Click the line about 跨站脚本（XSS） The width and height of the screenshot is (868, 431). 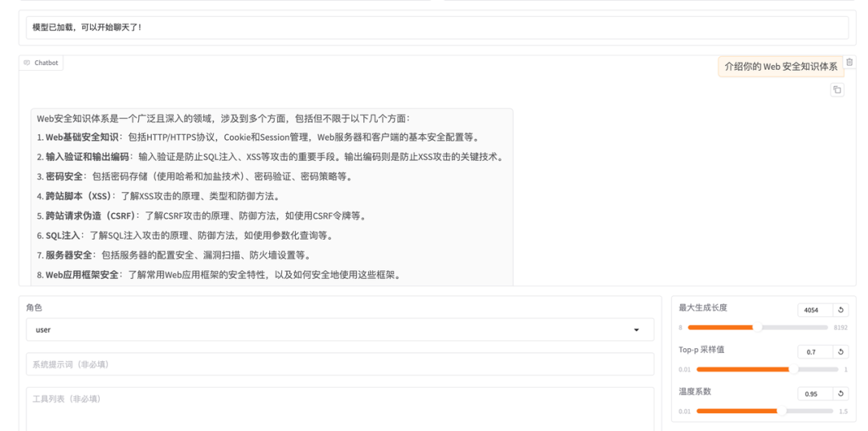(158, 196)
